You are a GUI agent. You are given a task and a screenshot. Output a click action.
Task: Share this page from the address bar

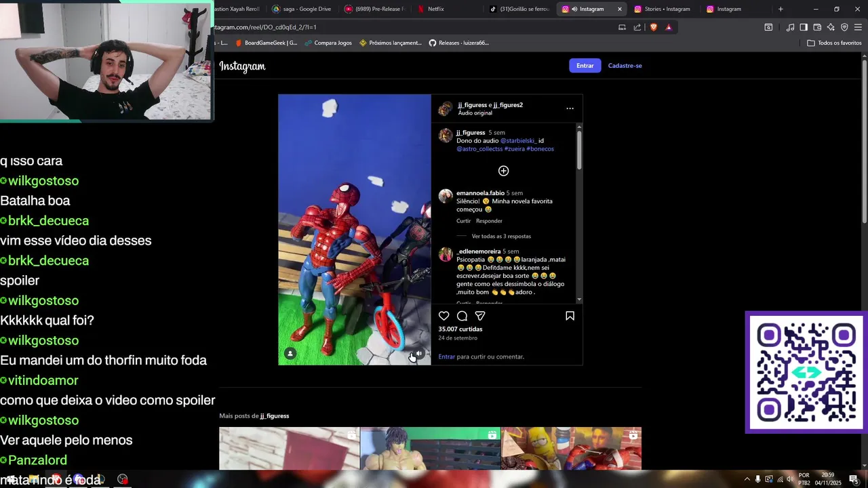coord(637,27)
